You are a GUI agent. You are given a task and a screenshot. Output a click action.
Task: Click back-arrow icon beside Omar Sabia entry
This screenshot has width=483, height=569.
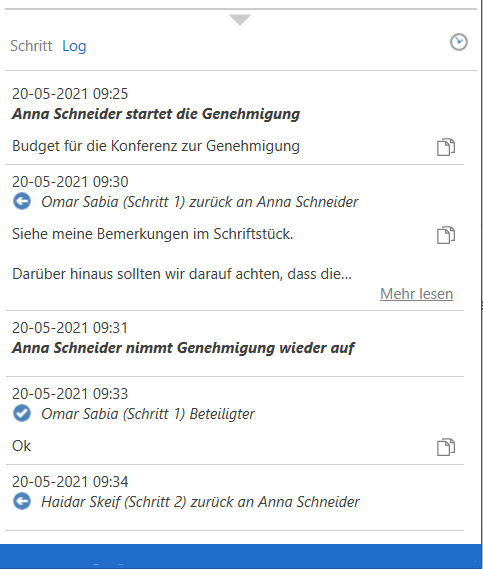click(22, 201)
